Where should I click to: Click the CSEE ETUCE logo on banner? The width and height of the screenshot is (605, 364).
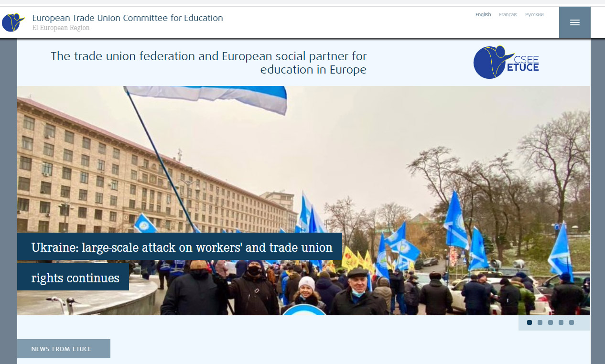[506, 62]
